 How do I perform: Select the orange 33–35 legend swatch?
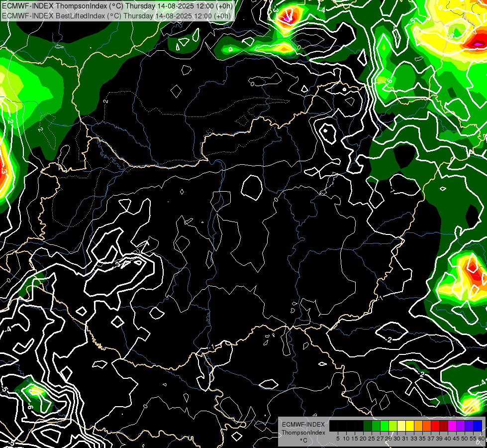coord(418,426)
